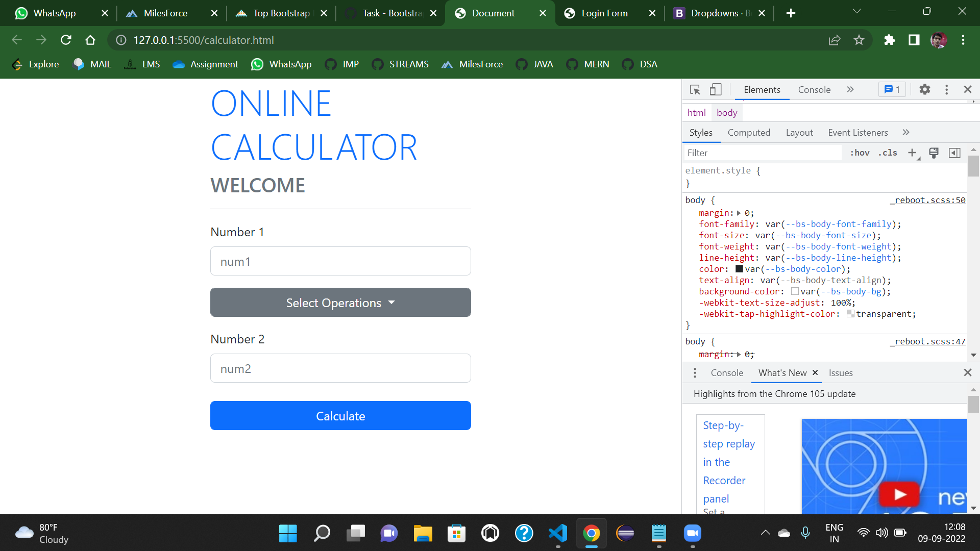Play the Chrome 105 video thumbnail
The width and height of the screenshot is (980, 551).
(x=899, y=494)
